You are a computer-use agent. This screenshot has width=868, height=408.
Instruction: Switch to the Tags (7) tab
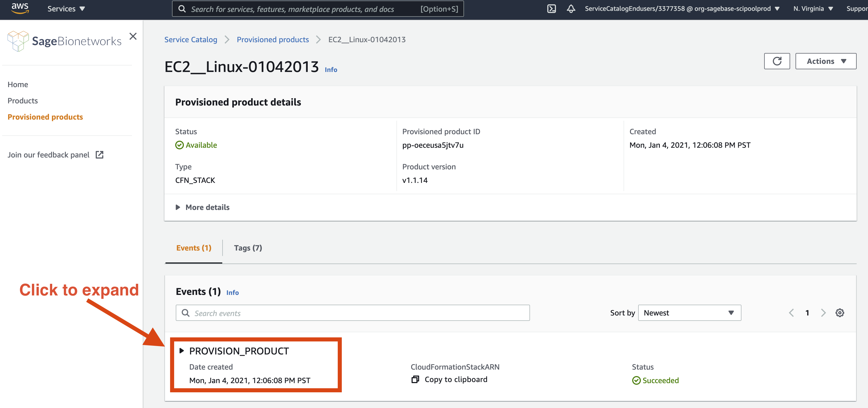pos(248,248)
